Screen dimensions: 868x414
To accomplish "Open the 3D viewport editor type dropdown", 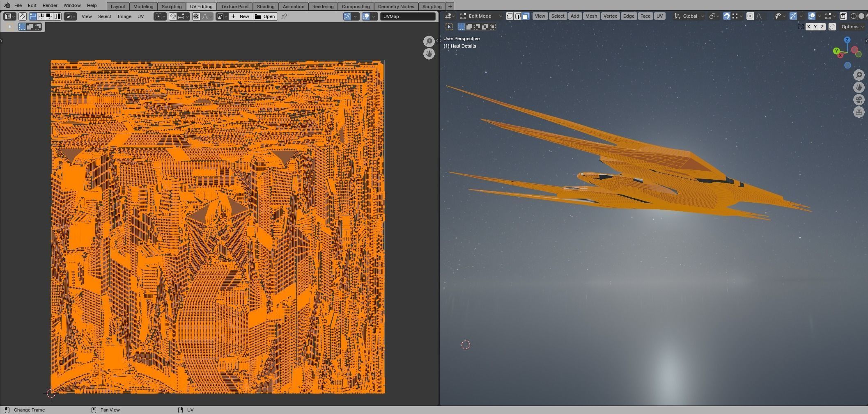I will coord(450,16).
